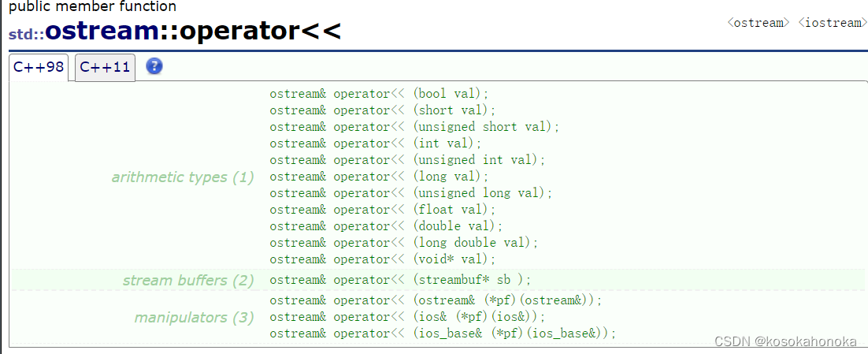Screen dimensions: 868x354
Task: Click the operator<< (int val) declaration
Action: (x=376, y=143)
